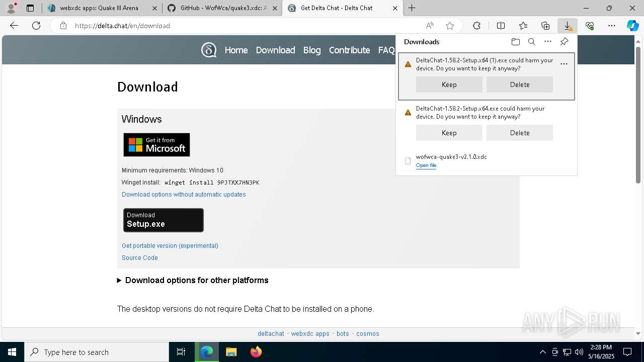
Task: Open more actions for Setup.x64 (1).exe
Action: coord(564,64)
